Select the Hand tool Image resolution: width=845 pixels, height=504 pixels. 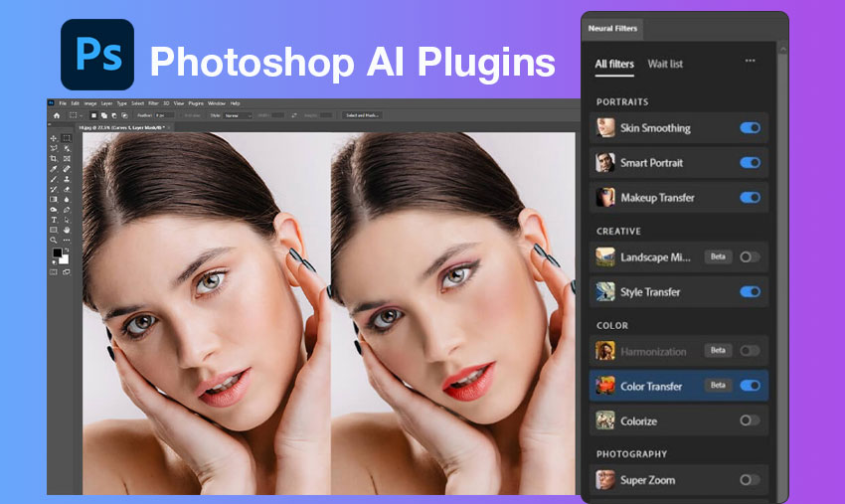click(67, 230)
